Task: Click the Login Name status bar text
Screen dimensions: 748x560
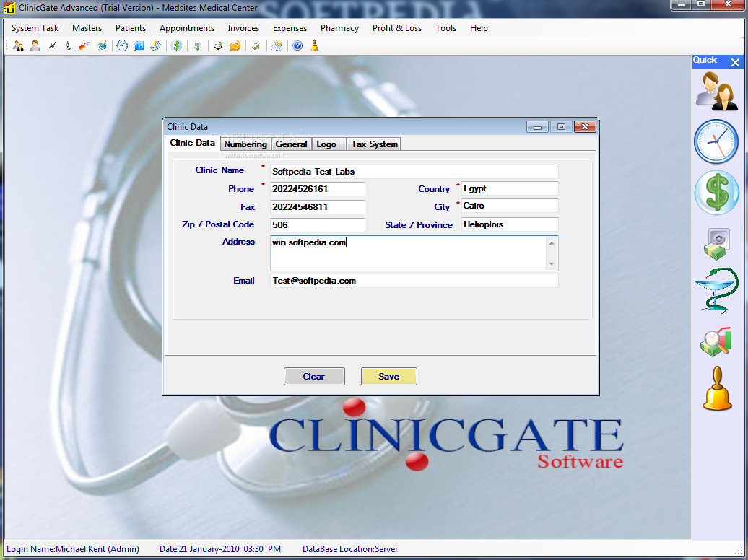Action: coord(73,549)
